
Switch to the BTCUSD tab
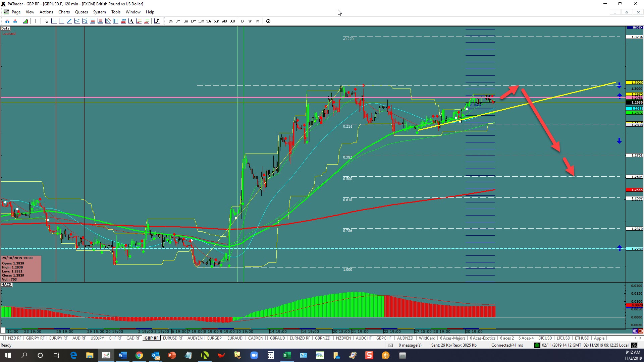point(545,338)
